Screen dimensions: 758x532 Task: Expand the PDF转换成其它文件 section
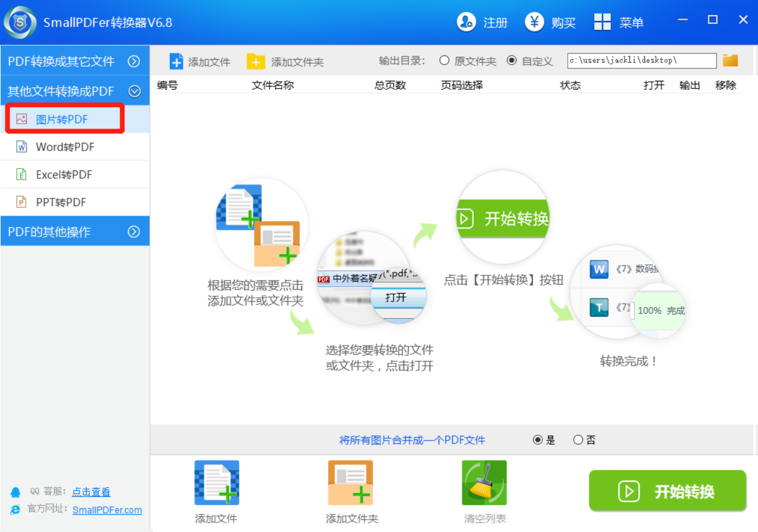[x=75, y=61]
